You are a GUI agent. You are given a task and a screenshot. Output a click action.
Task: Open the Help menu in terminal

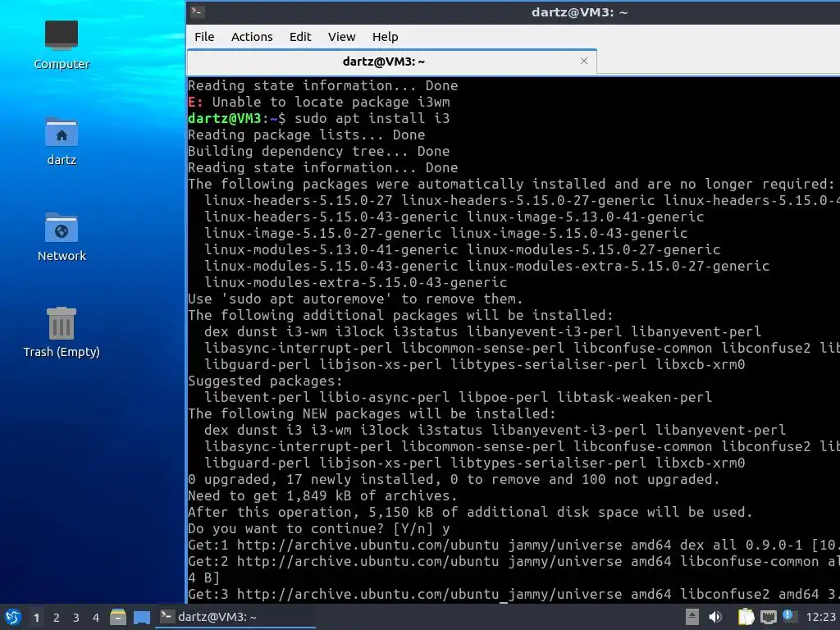tap(386, 37)
